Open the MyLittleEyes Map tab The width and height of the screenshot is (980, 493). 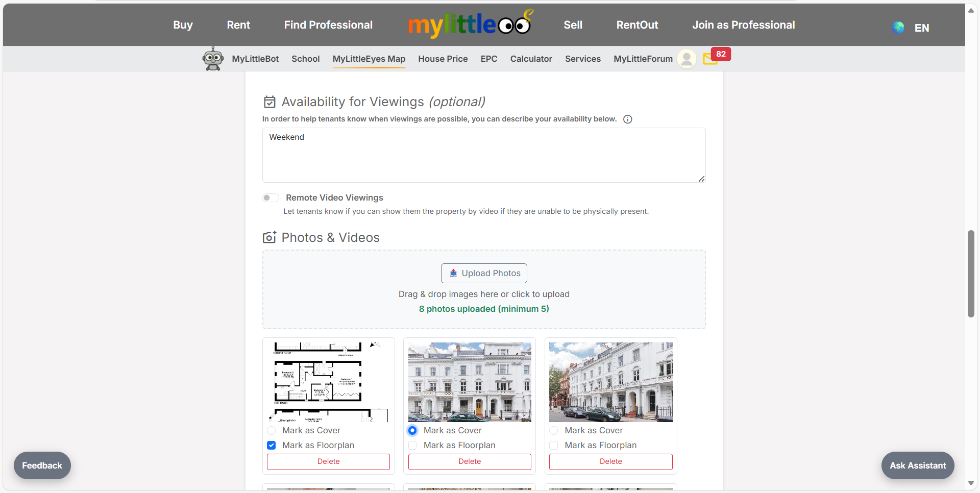point(369,59)
